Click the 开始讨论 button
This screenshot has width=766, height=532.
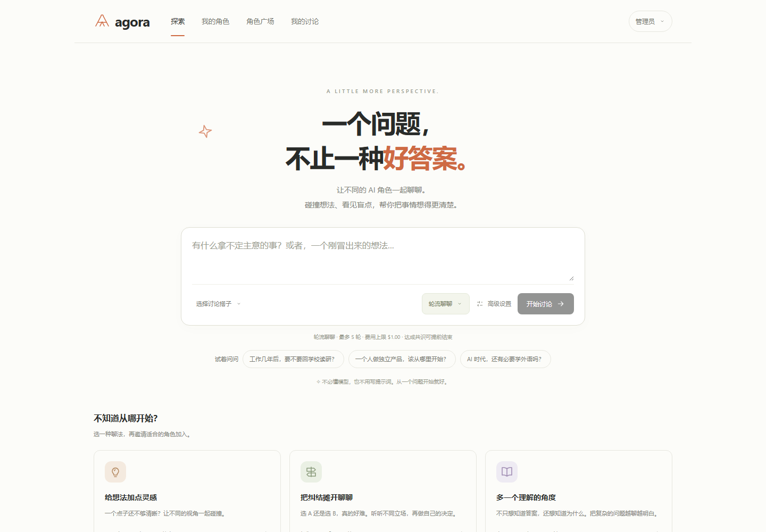tap(545, 304)
